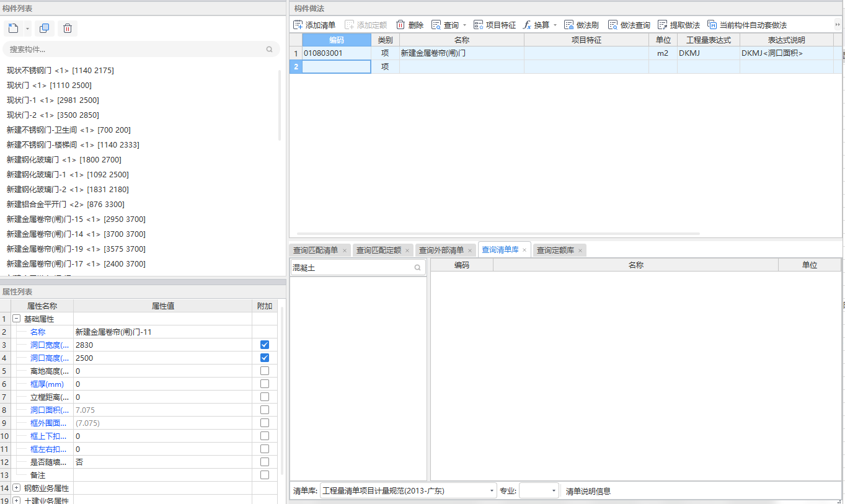Image resolution: width=845 pixels, height=504 pixels.
Task: Click the 编码 column header in 构件做法
Action: [x=337, y=40]
